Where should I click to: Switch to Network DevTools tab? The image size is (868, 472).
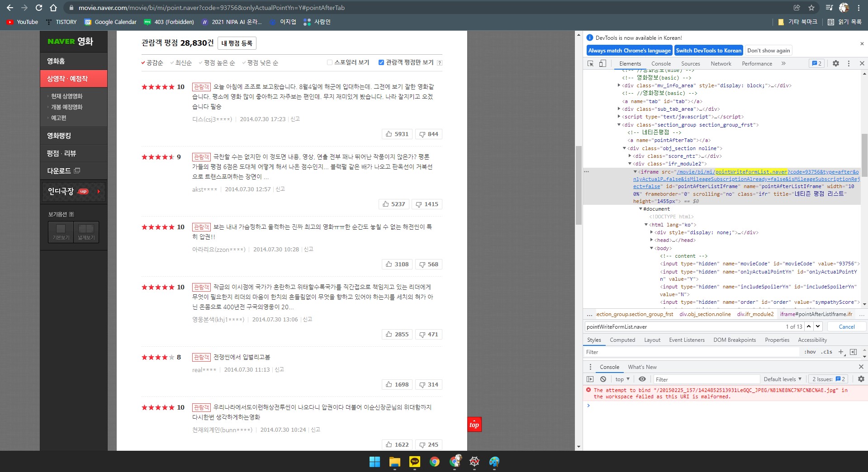(721, 63)
